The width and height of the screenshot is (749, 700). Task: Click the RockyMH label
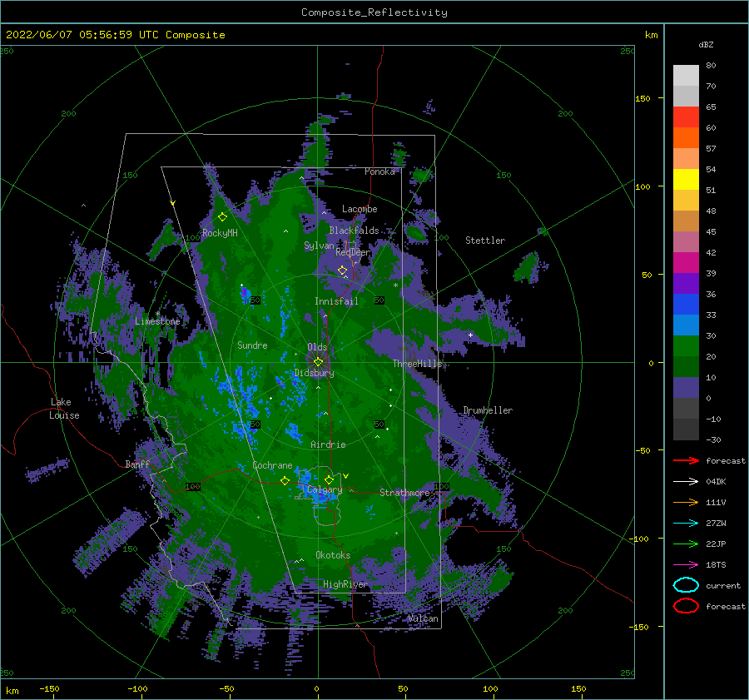[x=220, y=233]
